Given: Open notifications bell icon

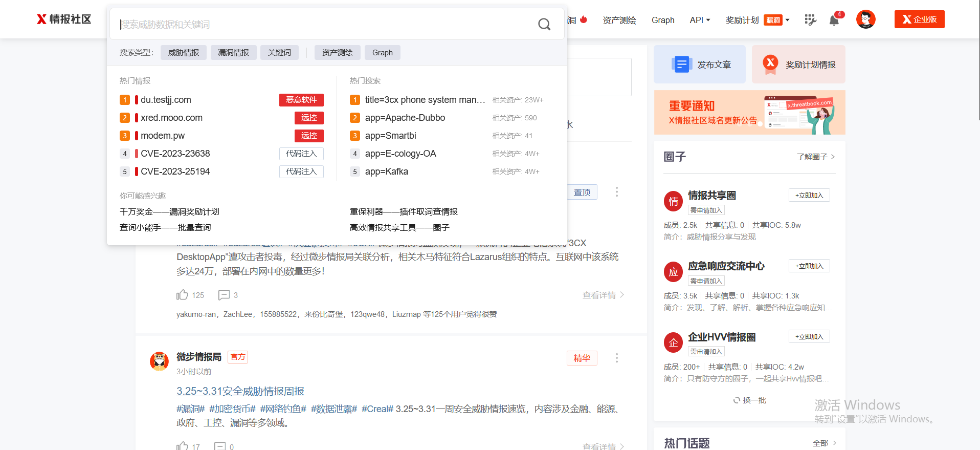Looking at the screenshot, I should 834,20.
